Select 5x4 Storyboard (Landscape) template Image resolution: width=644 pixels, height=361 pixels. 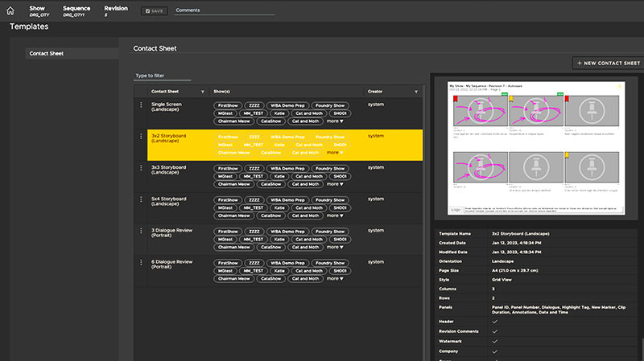click(168, 202)
